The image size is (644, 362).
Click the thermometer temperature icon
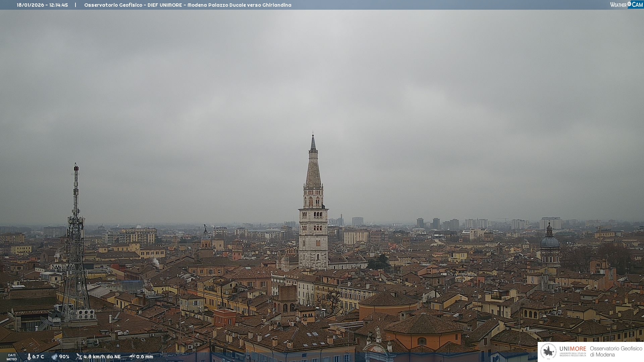coord(29,357)
